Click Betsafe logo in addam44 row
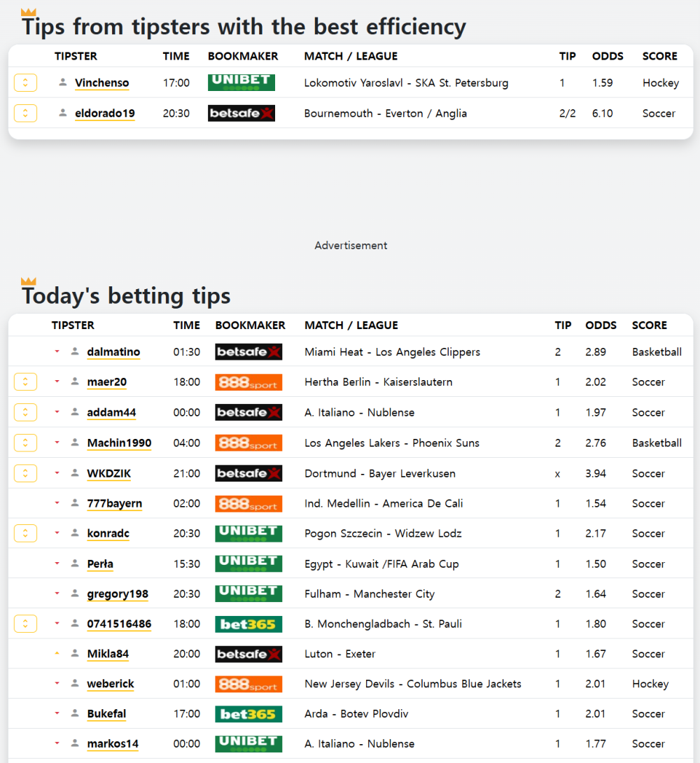 [x=248, y=412]
